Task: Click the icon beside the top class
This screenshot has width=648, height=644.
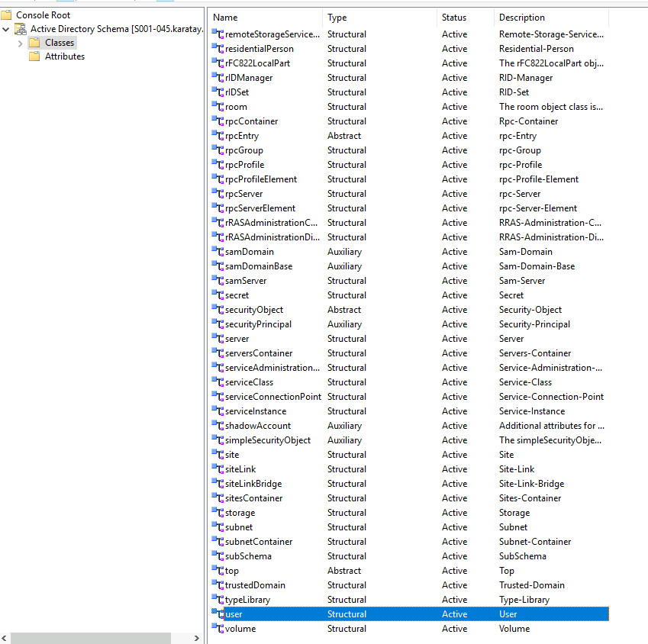Action: click(x=218, y=570)
